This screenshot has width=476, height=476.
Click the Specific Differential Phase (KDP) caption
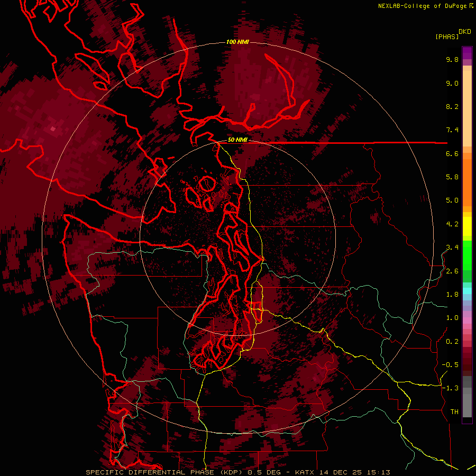point(165,472)
